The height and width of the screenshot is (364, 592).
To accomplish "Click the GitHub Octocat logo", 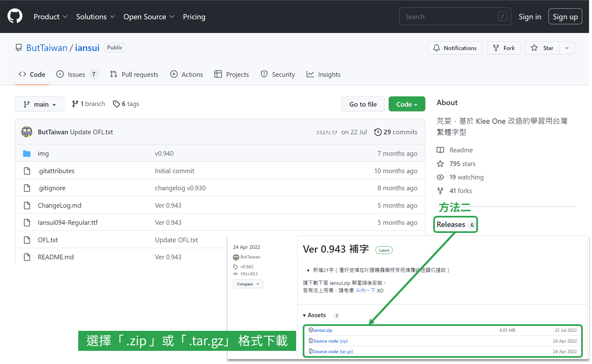I will click(15, 16).
